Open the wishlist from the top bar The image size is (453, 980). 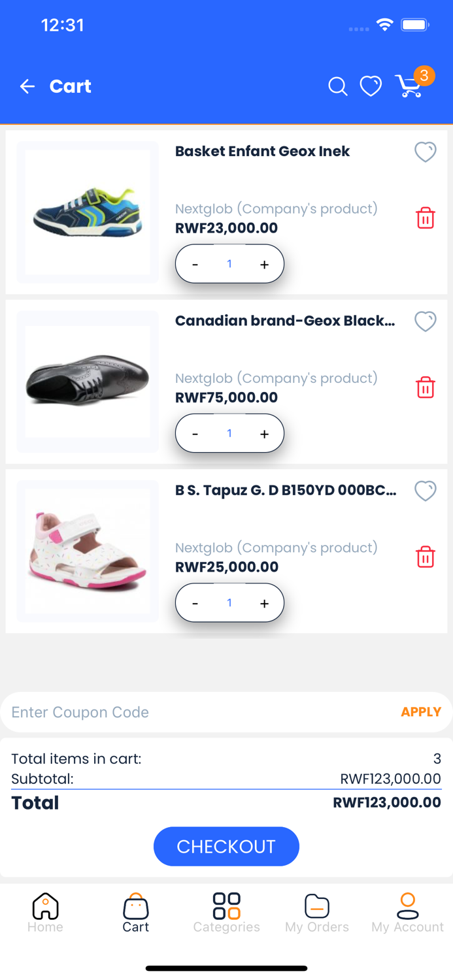371,86
